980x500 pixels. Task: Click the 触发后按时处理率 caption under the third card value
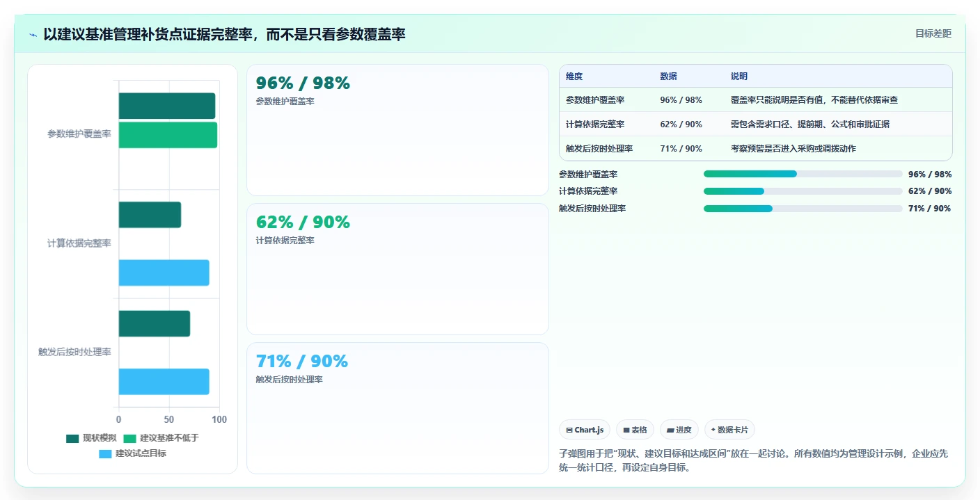[x=289, y=380]
